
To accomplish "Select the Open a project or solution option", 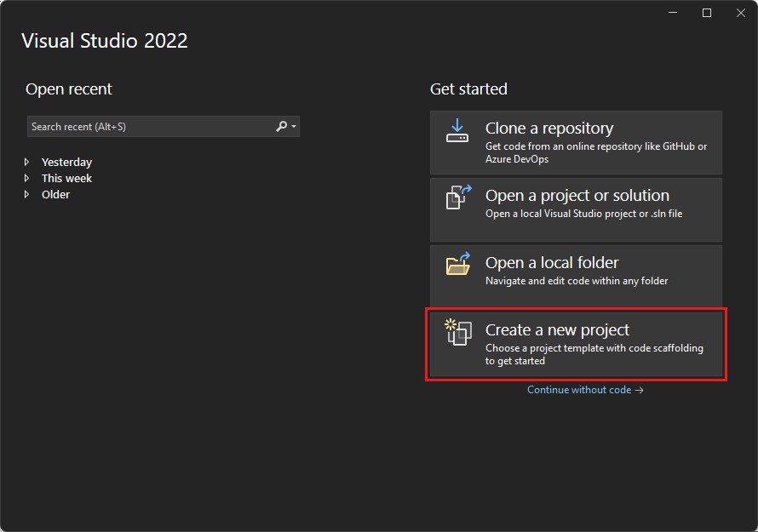I will point(576,209).
